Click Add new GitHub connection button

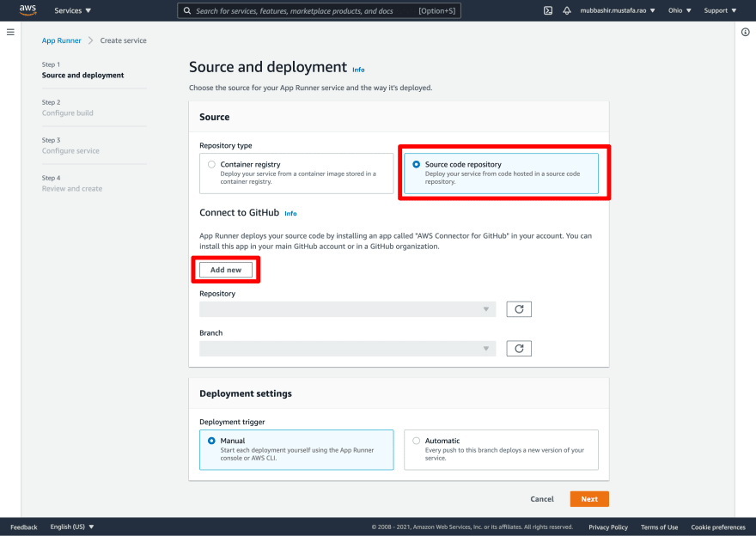click(x=226, y=270)
